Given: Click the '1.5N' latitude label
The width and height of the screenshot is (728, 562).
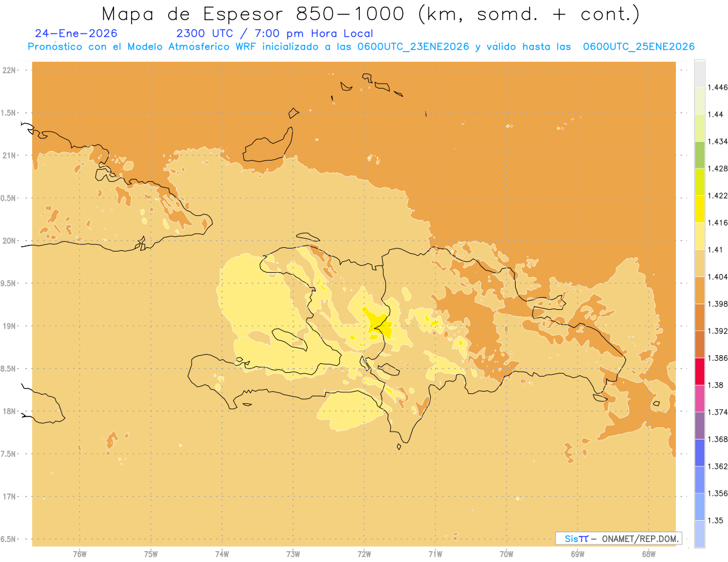Looking at the screenshot, I should (x=9, y=113).
